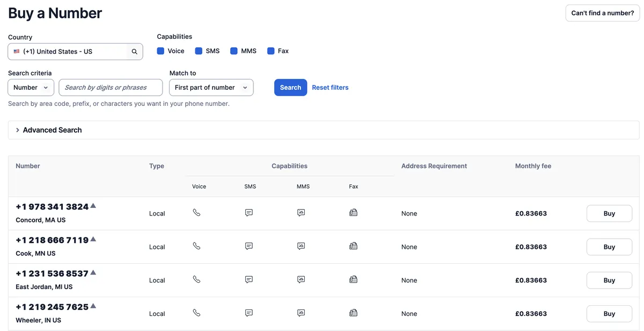Buy the +1 231 536 8537 number

point(609,280)
